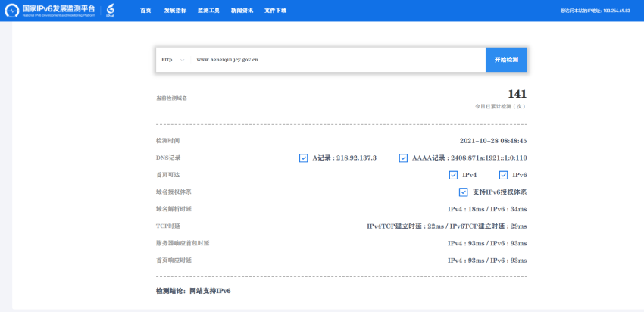The image size is (644, 312).
Task: Select the 检测时间 label
Action: 167,141
